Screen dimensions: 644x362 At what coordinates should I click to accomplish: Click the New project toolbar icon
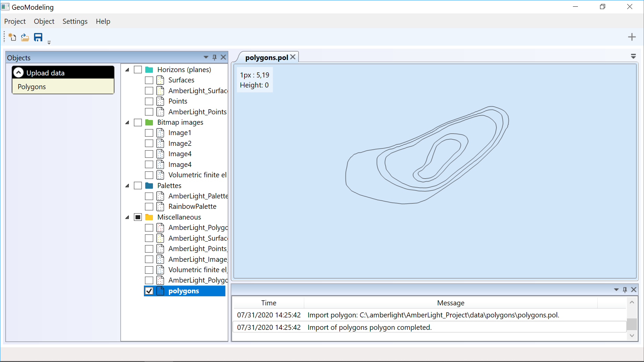click(12, 37)
